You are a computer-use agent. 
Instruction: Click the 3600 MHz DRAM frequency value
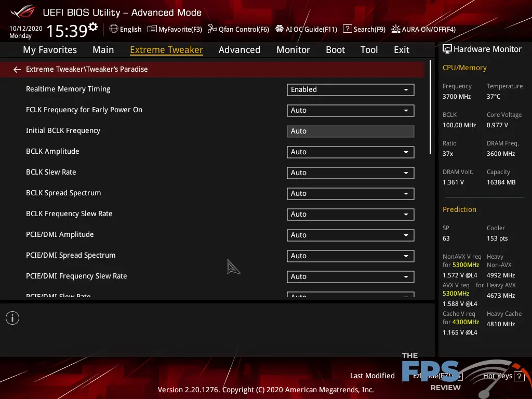coord(501,154)
